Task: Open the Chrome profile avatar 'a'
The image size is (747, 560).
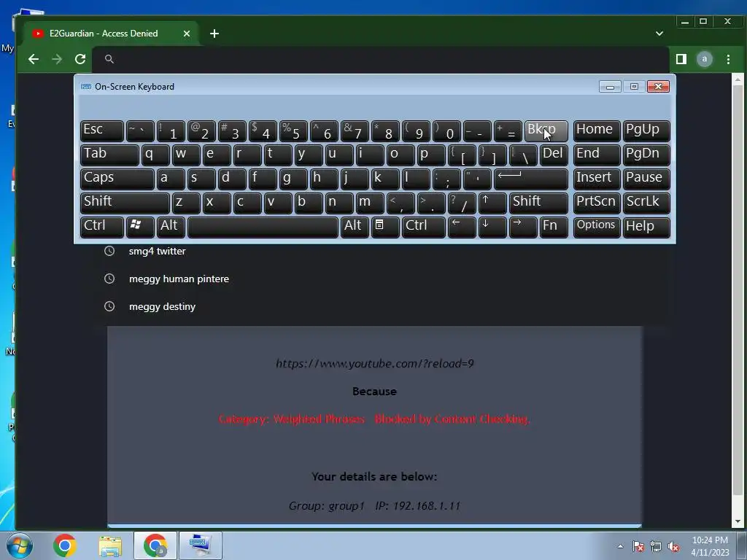Action: (x=704, y=59)
